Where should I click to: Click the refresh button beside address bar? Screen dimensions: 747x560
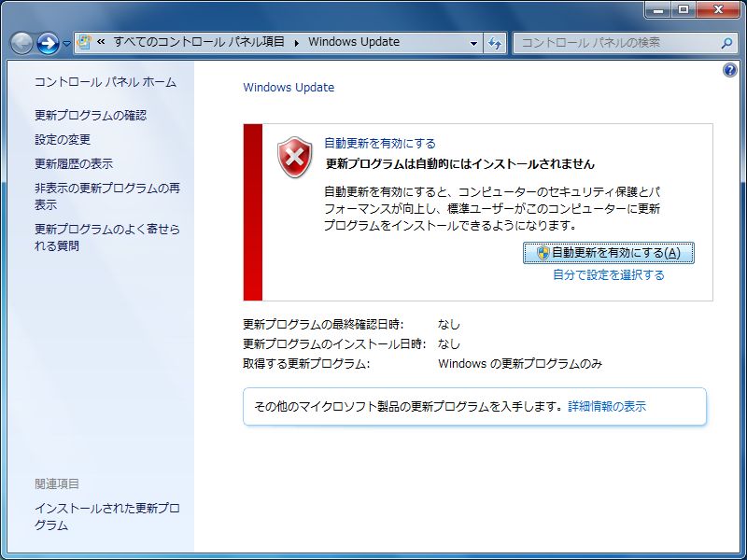click(495, 43)
